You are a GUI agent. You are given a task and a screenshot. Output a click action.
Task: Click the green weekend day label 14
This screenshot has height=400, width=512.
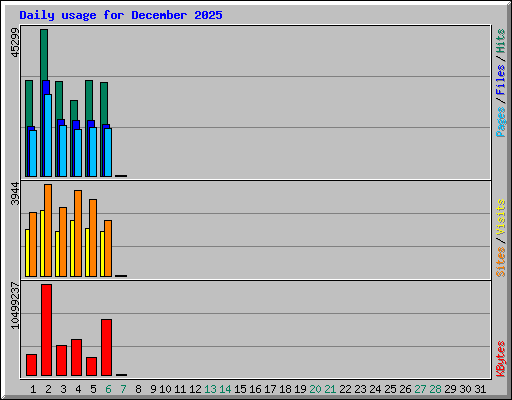tap(225, 389)
